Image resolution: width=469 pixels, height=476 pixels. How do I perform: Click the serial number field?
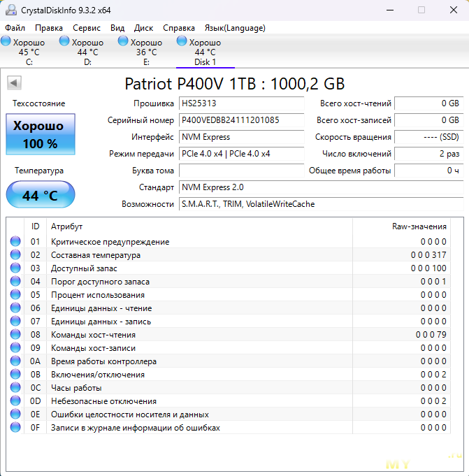click(242, 120)
